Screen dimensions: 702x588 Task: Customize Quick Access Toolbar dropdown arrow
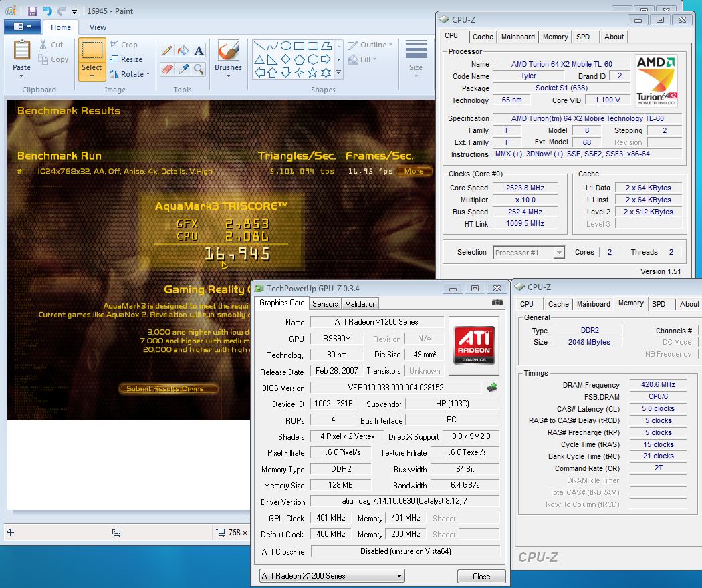[x=74, y=11]
